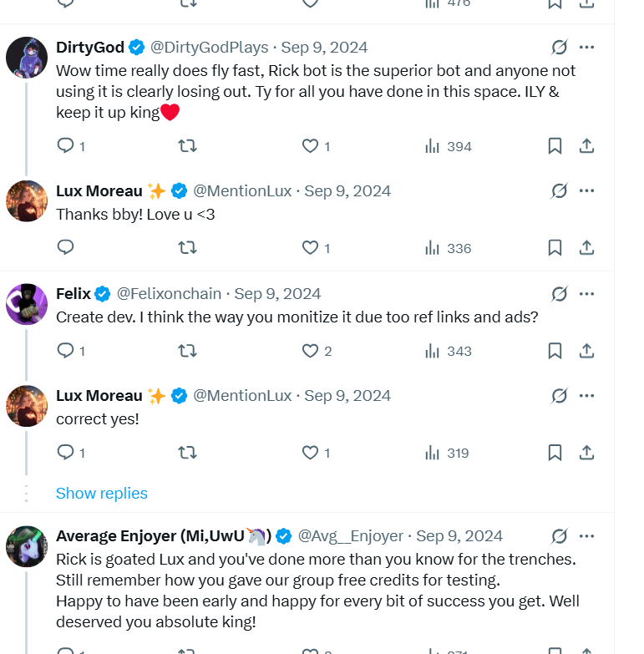Viewport: 644px width, 654px height.
Task: Open Grok explain icon on DirtyGod's tweet
Action: (560, 48)
